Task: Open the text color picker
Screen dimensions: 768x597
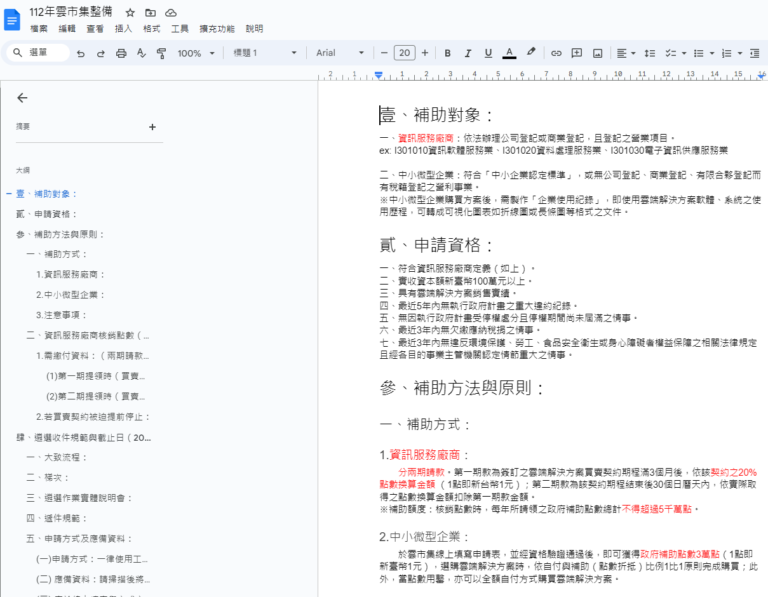Action: [509, 53]
